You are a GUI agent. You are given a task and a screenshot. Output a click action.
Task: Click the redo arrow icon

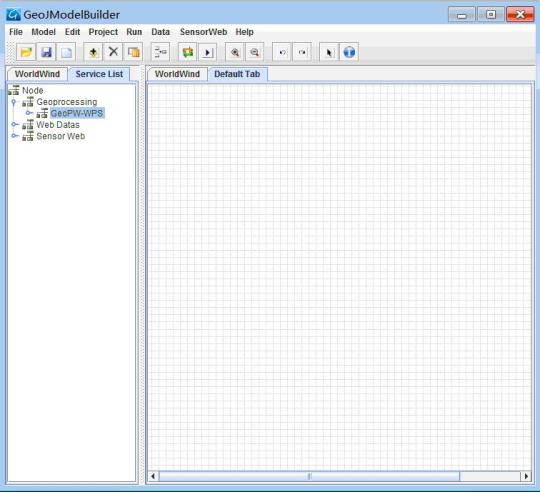pyautogui.click(x=302, y=52)
